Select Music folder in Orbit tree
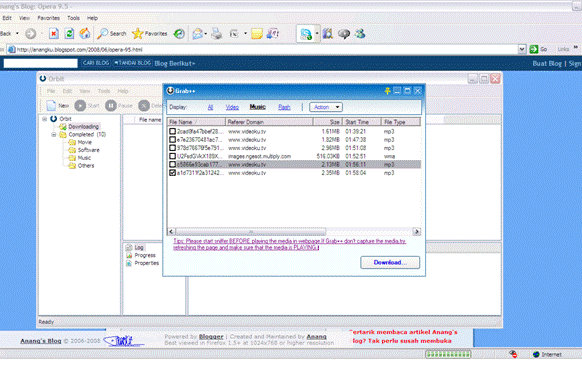Screen dimensions: 582x374 (x=84, y=158)
